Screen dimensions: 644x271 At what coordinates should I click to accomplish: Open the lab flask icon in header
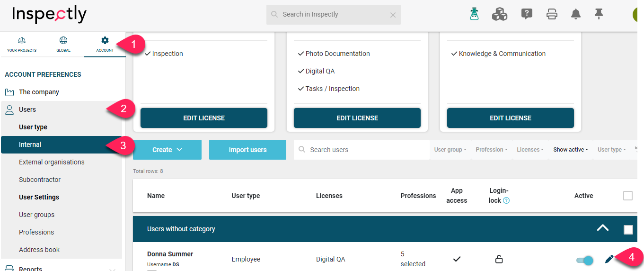tap(474, 14)
